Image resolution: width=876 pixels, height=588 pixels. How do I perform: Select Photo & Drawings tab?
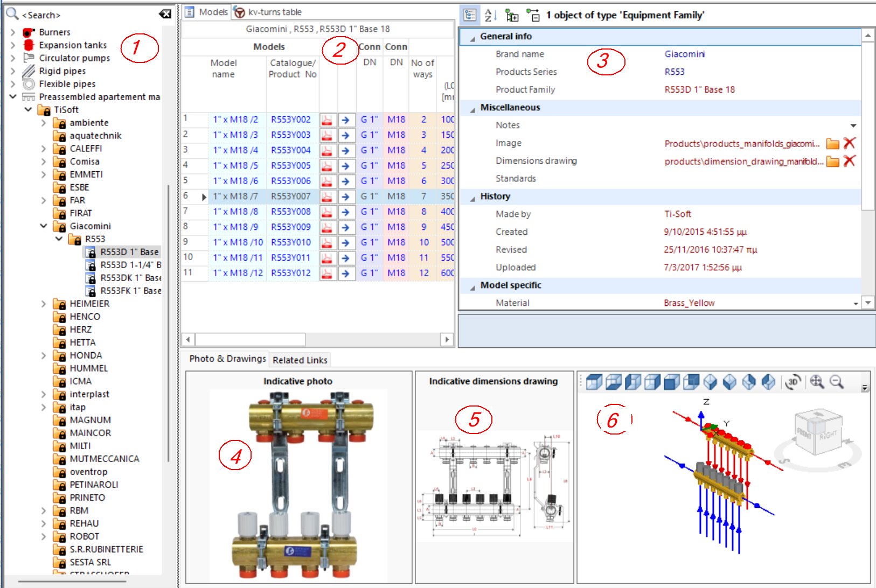(x=227, y=359)
